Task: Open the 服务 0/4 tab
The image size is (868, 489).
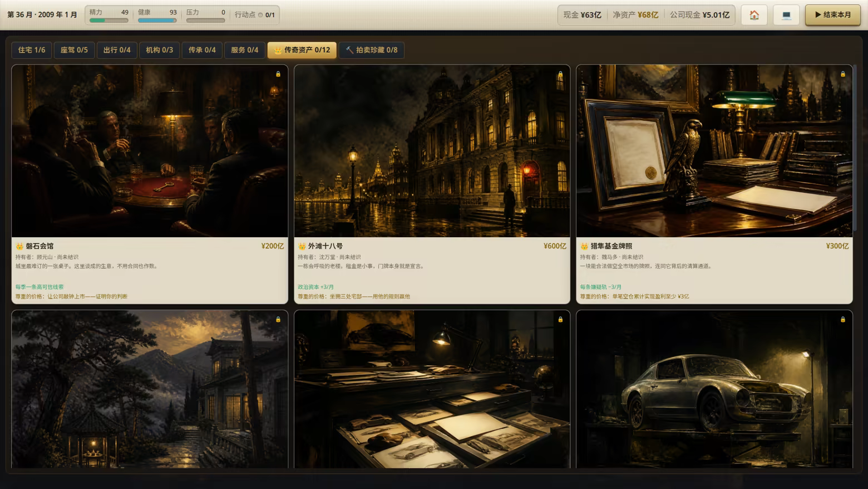Action: coord(245,50)
